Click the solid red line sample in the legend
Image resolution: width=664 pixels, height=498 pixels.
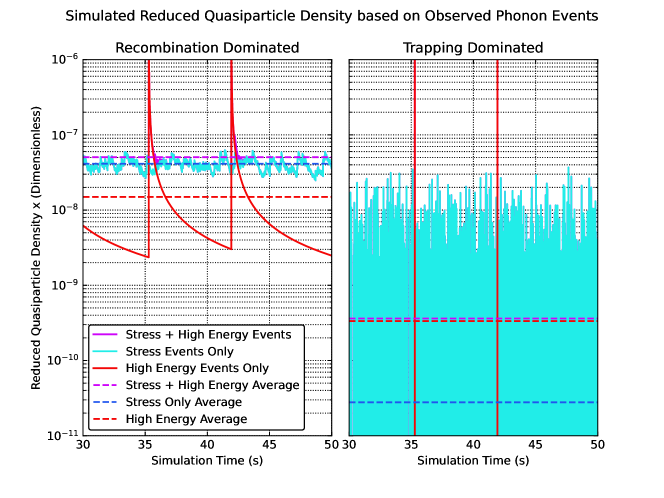pyautogui.click(x=105, y=368)
